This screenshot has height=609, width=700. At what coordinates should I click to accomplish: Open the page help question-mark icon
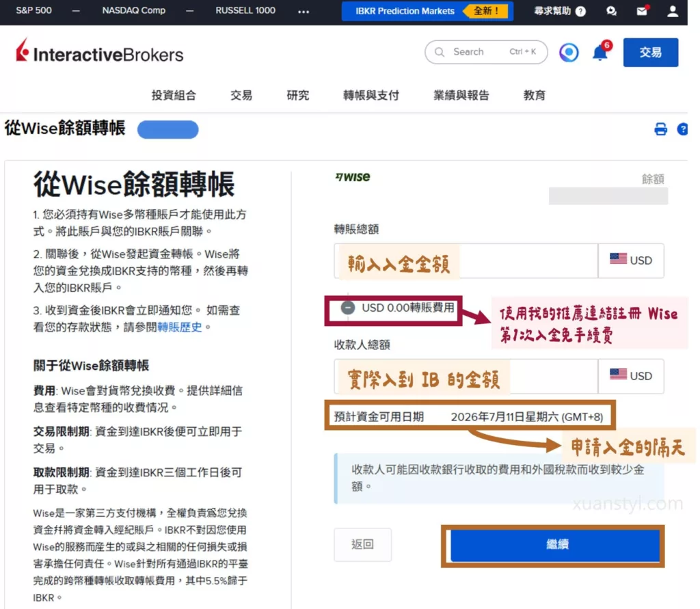(x=683, y=129)
